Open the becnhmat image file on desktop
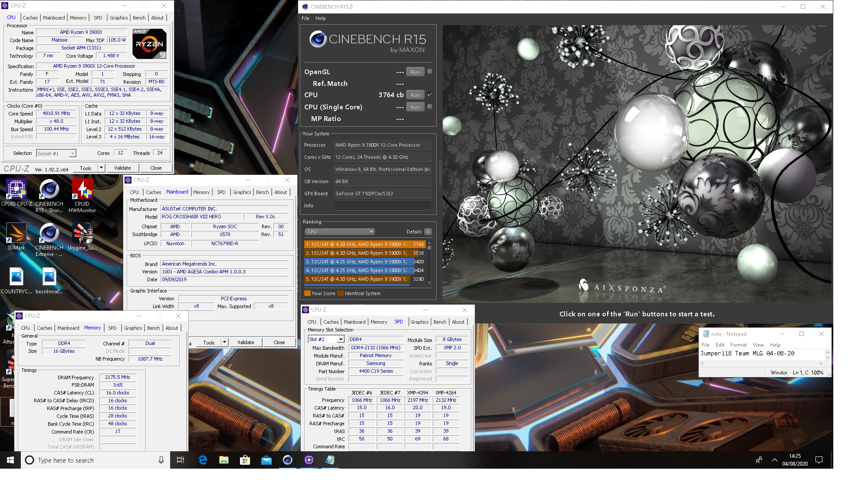 tap(49, 280)
